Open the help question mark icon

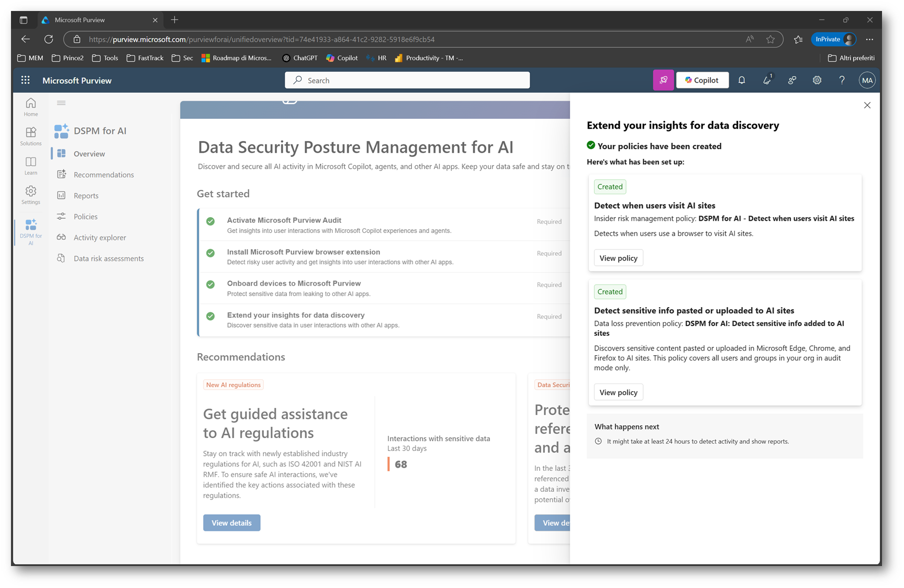point(842,80)
